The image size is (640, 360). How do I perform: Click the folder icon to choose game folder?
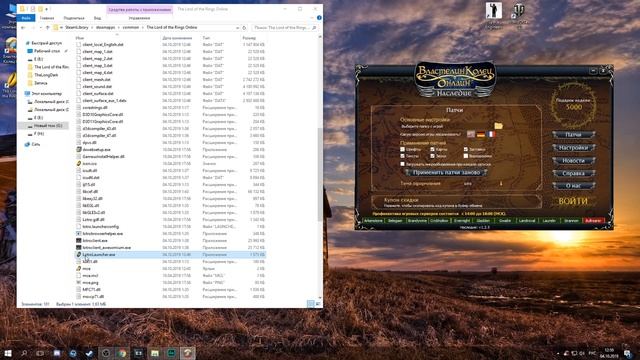tap(498, 126)
